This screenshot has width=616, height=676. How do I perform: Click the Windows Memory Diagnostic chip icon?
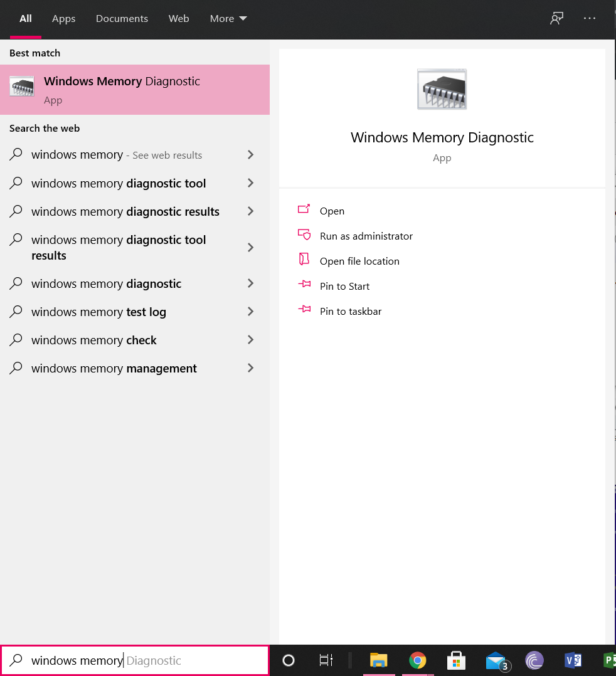coord(442,89)
